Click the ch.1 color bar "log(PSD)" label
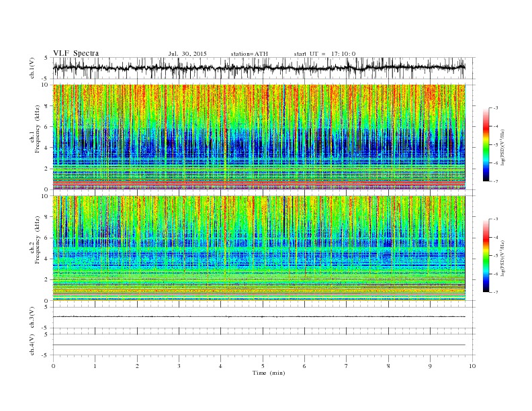Image resolution: width=532 pixels, height=411 pixels. (503, 147)
